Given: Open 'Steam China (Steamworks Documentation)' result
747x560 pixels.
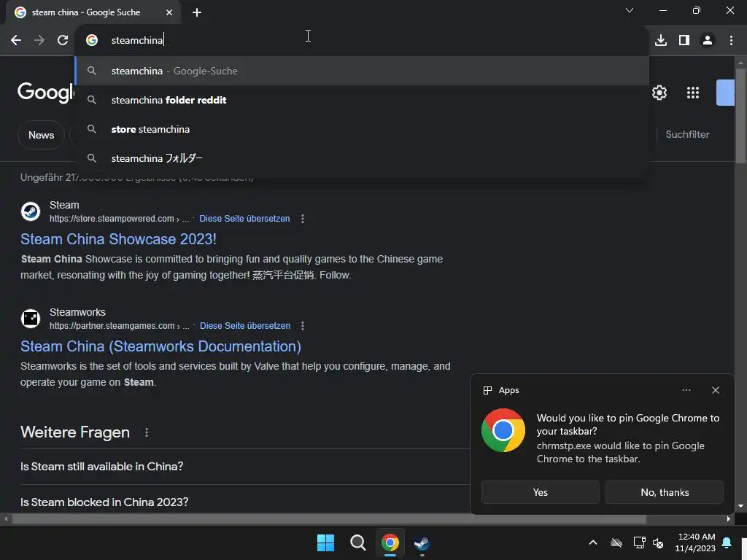Looking at the screenshot, I should tap(160, 346).
